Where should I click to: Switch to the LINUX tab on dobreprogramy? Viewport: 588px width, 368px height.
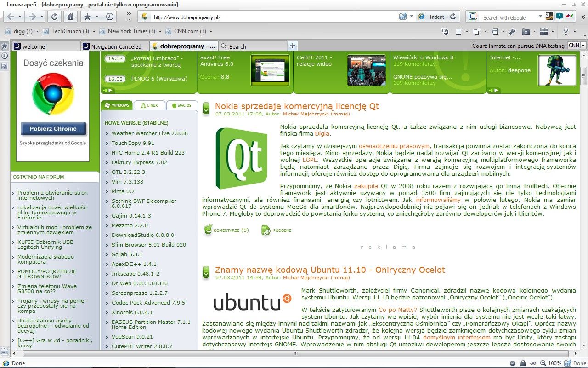coord(150,105)
